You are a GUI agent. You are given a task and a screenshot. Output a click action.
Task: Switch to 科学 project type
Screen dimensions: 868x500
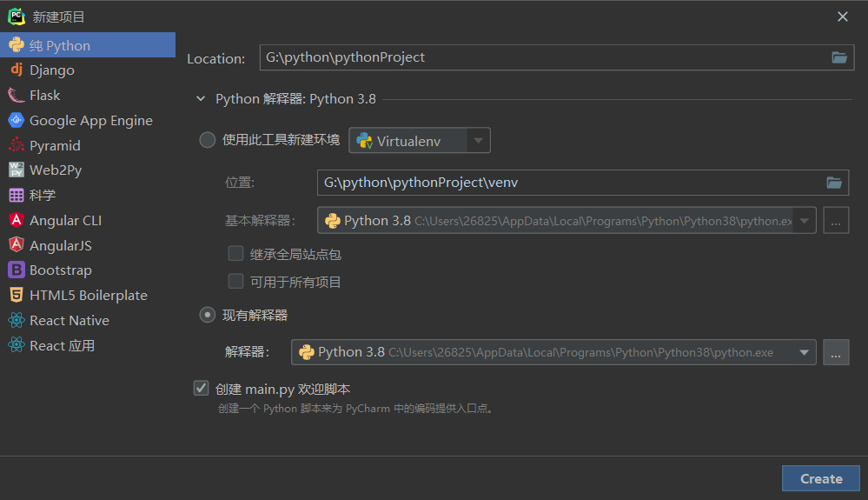click(x=42, y=196)
